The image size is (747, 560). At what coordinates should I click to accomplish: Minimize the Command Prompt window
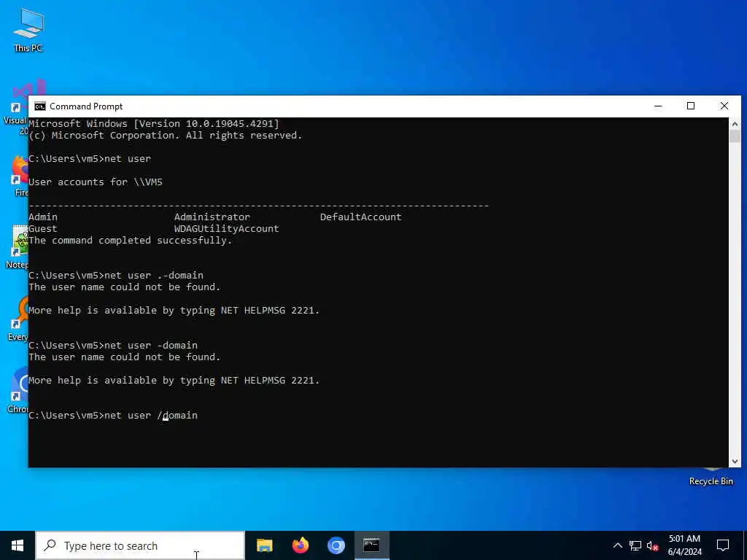pyautogui.click(x=658, y=106)
